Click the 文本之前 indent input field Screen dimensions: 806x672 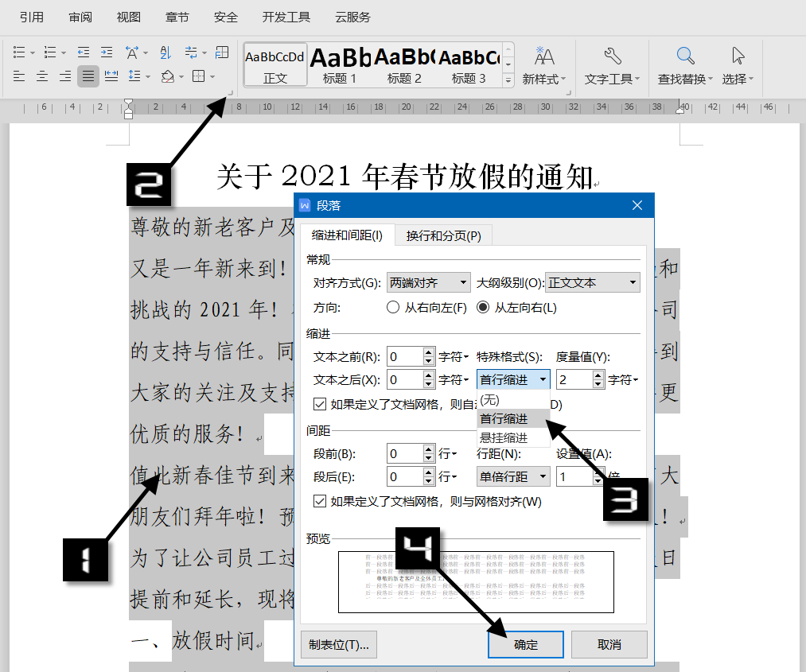coord(405,356)
